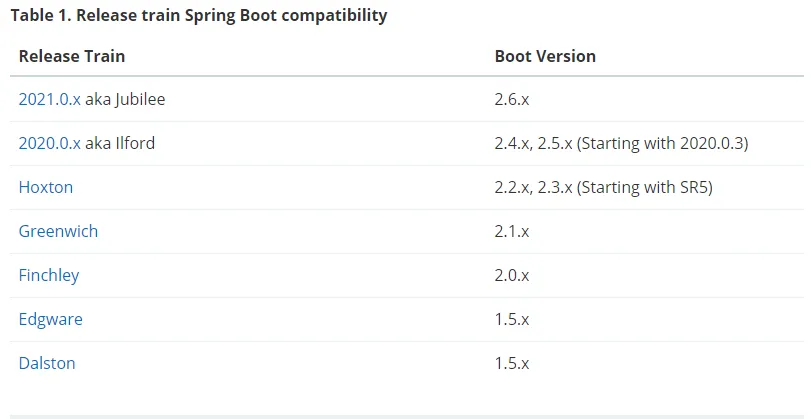Open the Greenwich release link
Screen dimensions: 811x419
tap(58, 231)
